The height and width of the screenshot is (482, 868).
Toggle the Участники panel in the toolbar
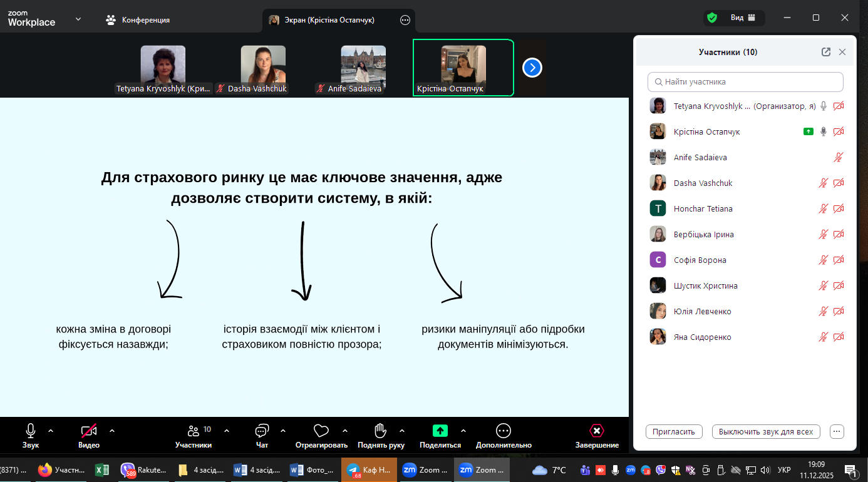tap(194, 431)
